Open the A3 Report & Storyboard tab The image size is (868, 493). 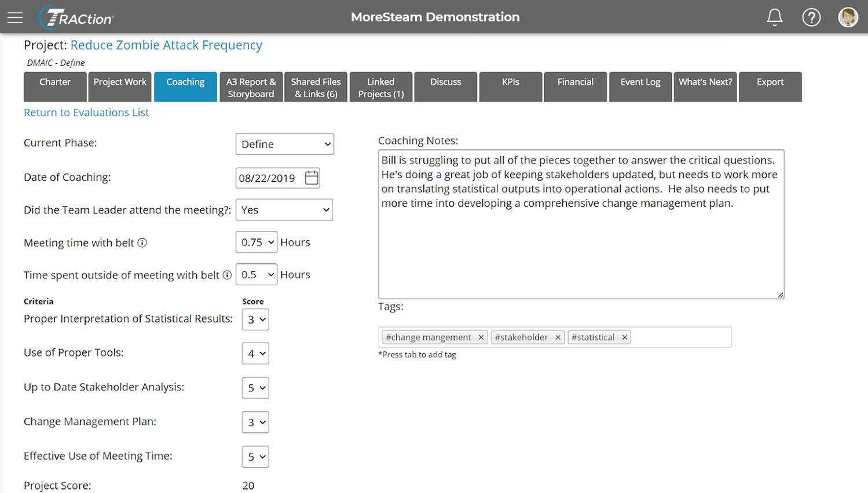(251, 87)
